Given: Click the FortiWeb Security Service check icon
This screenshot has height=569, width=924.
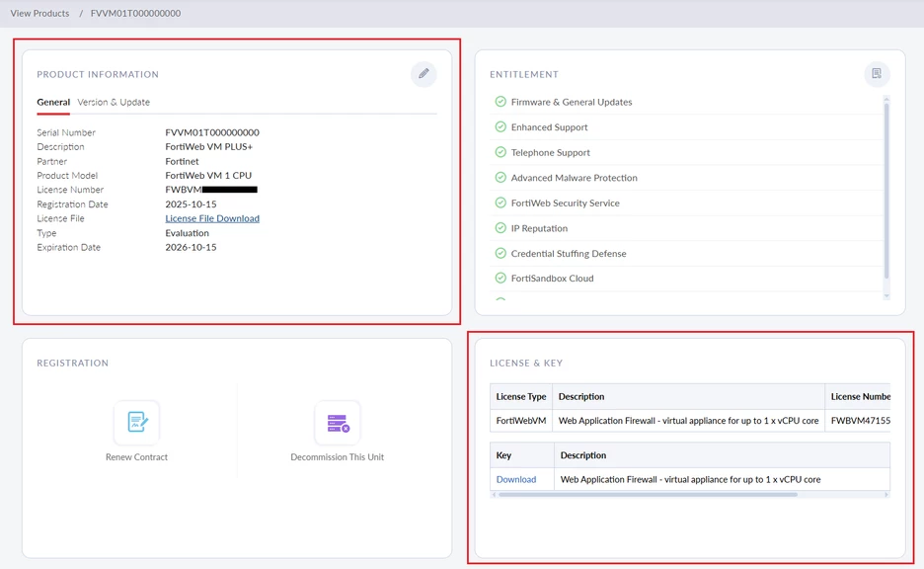Looking at the screenshot, I should pos(500,203).
